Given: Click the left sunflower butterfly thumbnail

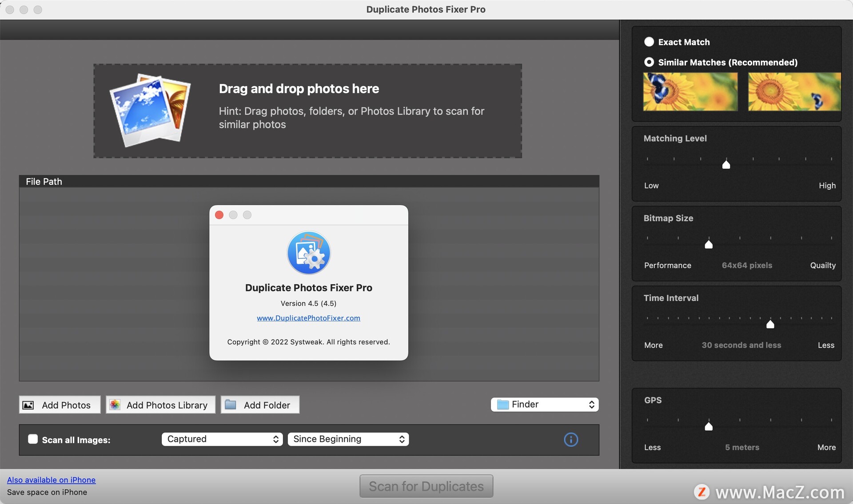Looking at the screenshot, I should pyautogui.click(x=690, y=91).
